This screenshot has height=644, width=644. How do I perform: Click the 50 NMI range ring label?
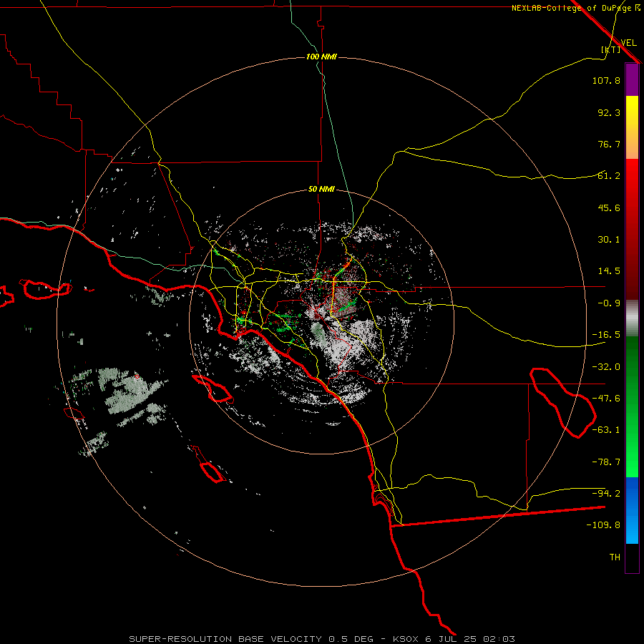click(321, 189)
